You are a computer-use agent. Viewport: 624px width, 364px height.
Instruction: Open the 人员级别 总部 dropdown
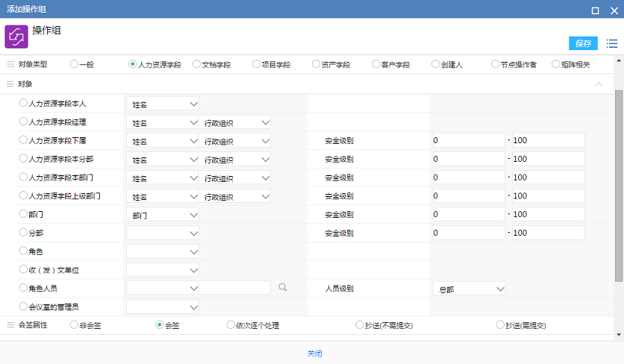click(469, 289)
